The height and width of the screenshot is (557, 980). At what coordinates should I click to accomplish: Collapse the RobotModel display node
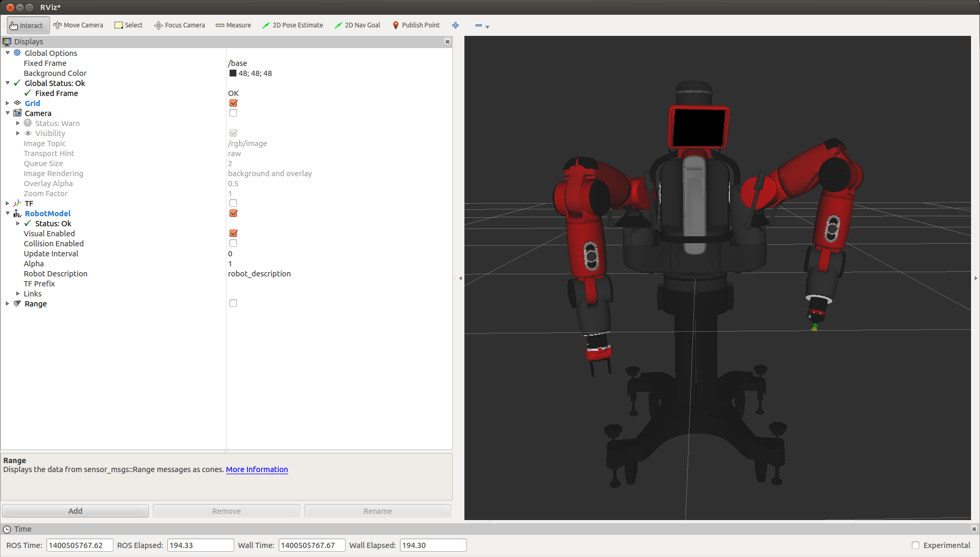point(7,213)
